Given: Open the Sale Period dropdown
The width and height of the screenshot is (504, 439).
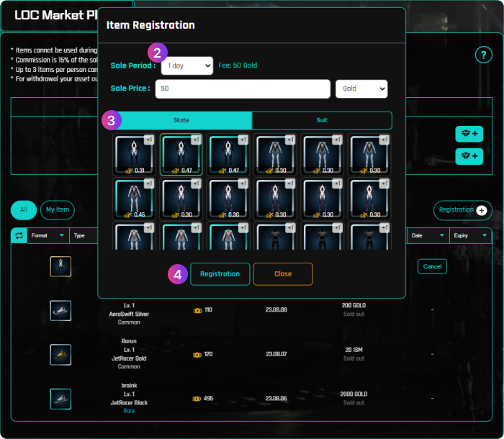Looking at the screenshot, I should (x=186, y=66).
